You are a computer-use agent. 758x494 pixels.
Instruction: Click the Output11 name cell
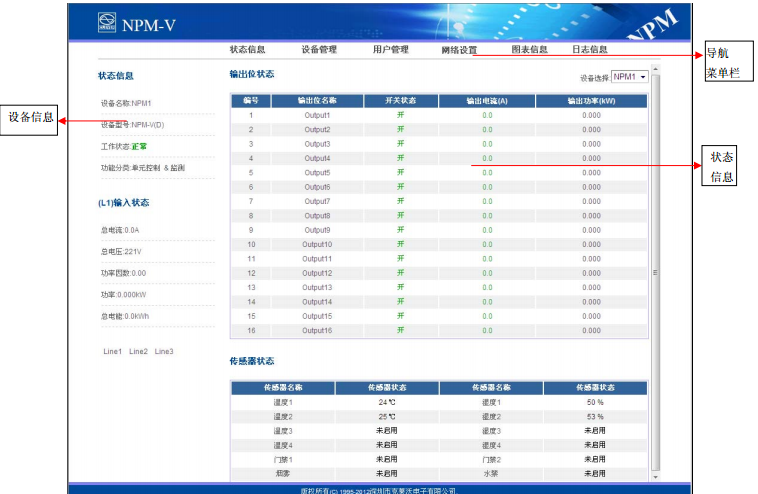pos(317,259)
